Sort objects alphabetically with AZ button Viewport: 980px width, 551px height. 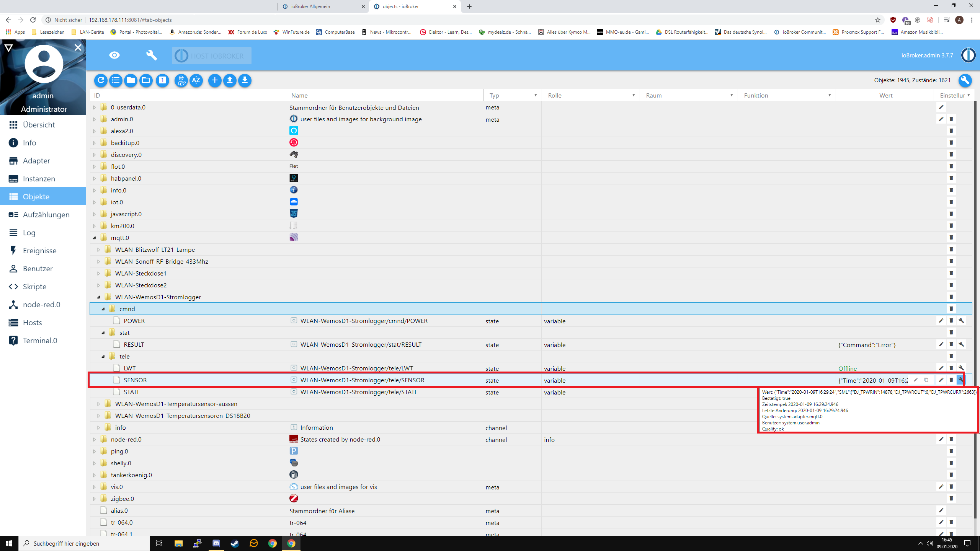click(196, 80)
